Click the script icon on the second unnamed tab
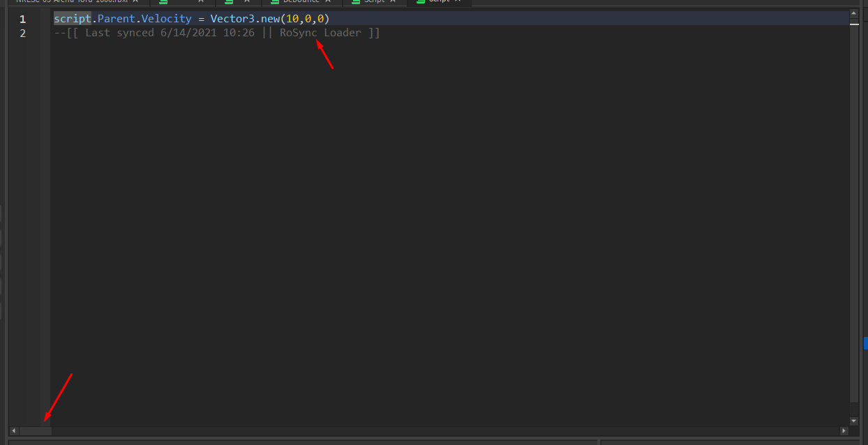This screenshot has height=445, width=868. (x=227, y=1)
